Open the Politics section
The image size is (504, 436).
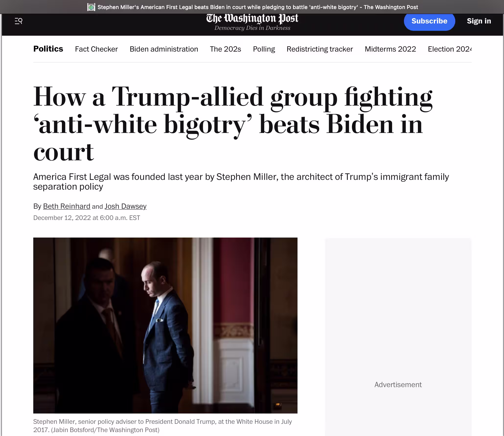click(48, 49)
